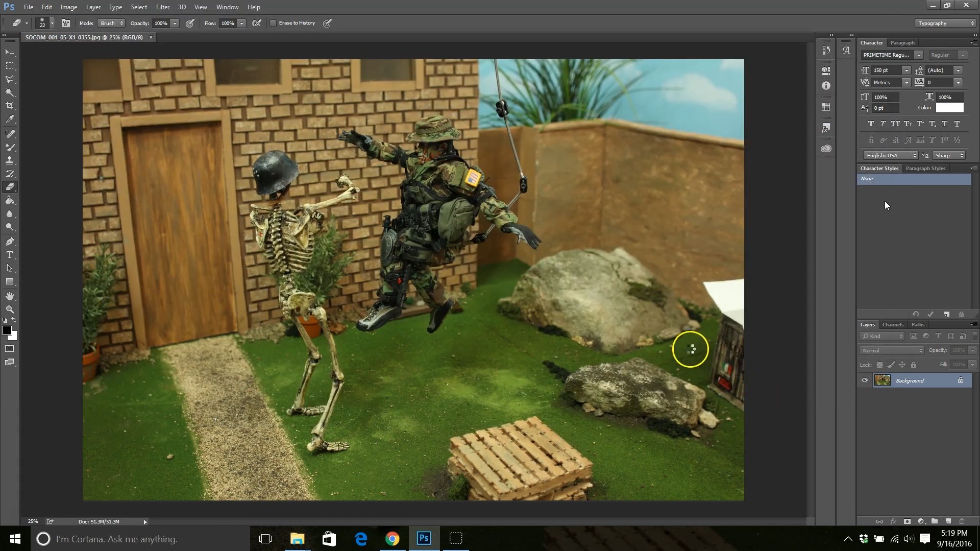The image size is (980, 551).
Task: Select the Crop tool
Action: coord(10,106)
